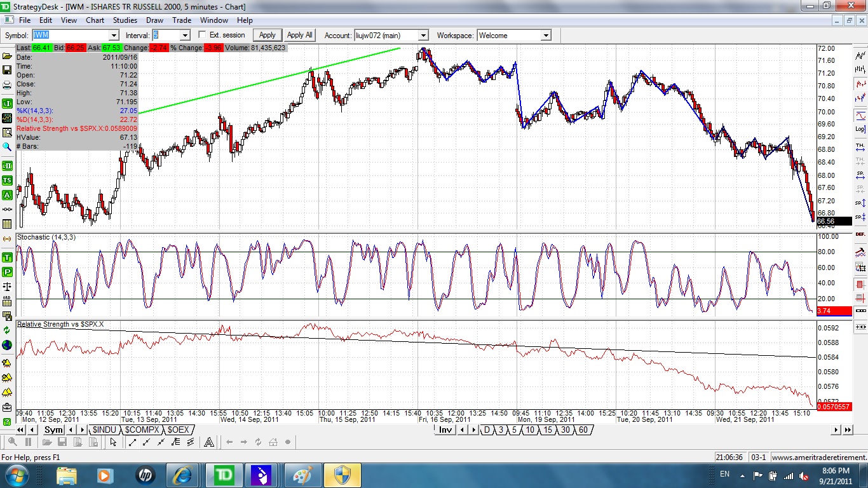Open the Workspace dropdown
Image resolution: width=868 pixels, height=488 pixels.
click(x=546, y=36)
